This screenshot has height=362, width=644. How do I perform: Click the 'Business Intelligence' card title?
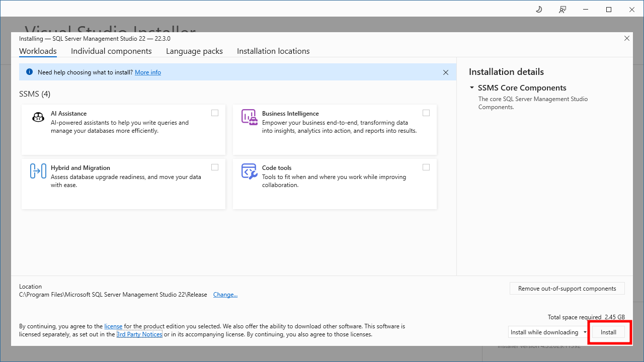pos(290,114)
